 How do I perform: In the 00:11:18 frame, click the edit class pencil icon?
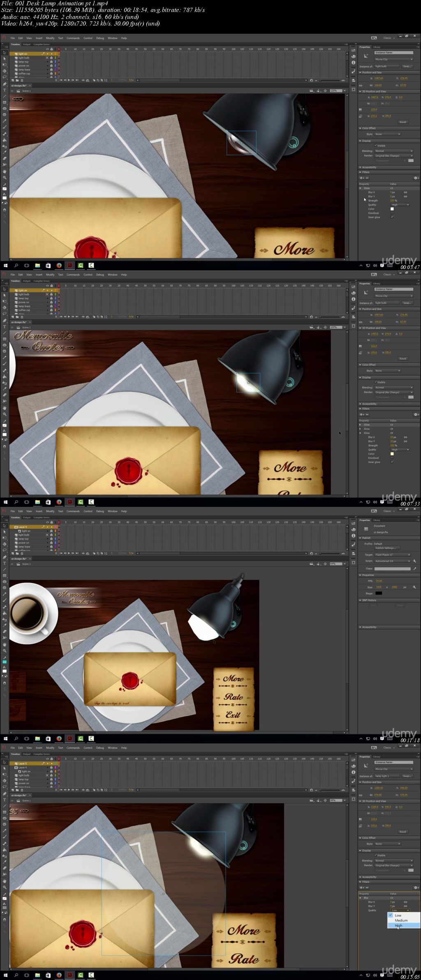(414, 569)
